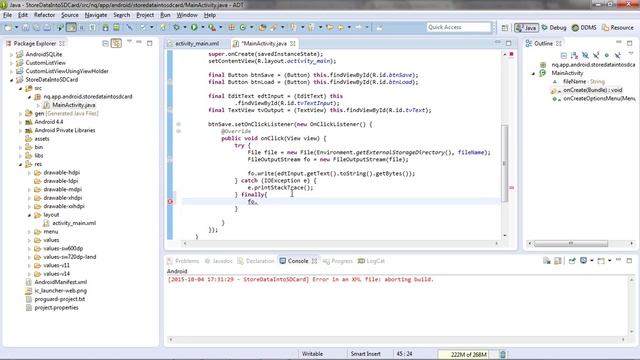Viewport: 640px width, 360px height.
Task: Toggle Link with Editor in Package Explorer
Action: point(116,43)
